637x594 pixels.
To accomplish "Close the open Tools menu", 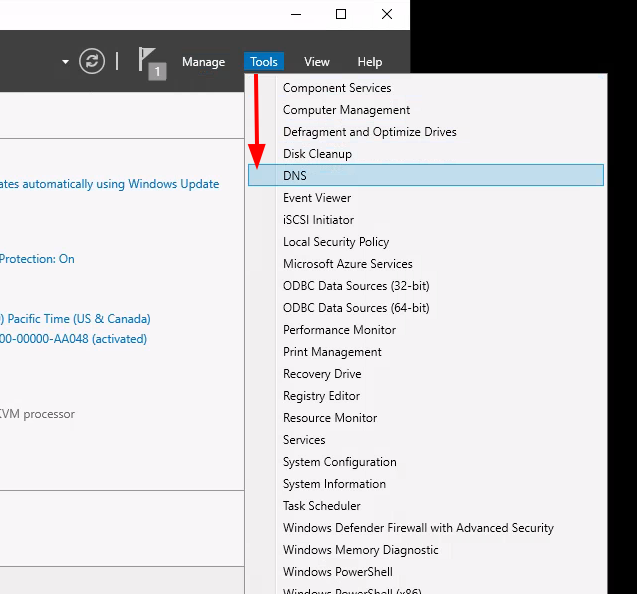I will pos(264,62).
